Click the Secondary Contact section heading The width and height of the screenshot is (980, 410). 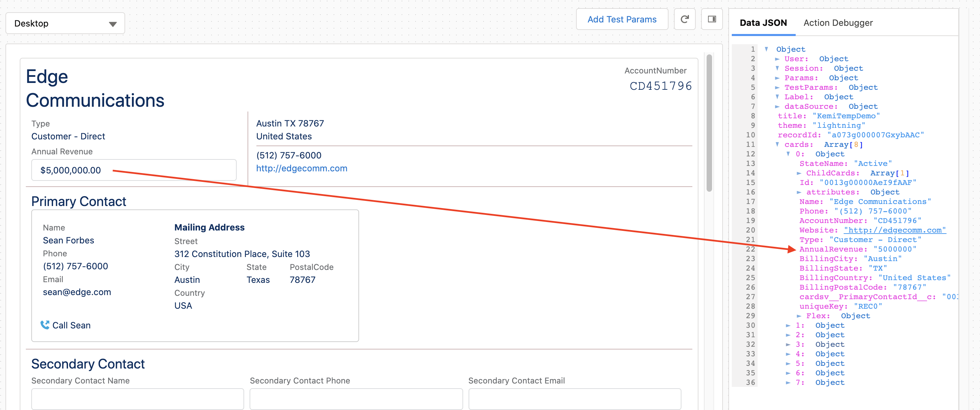(x=88, y=364)
